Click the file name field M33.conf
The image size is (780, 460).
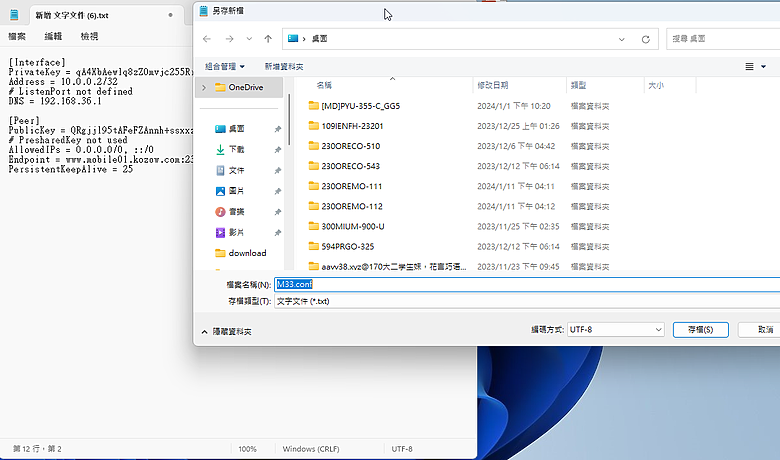pos(527,284)
